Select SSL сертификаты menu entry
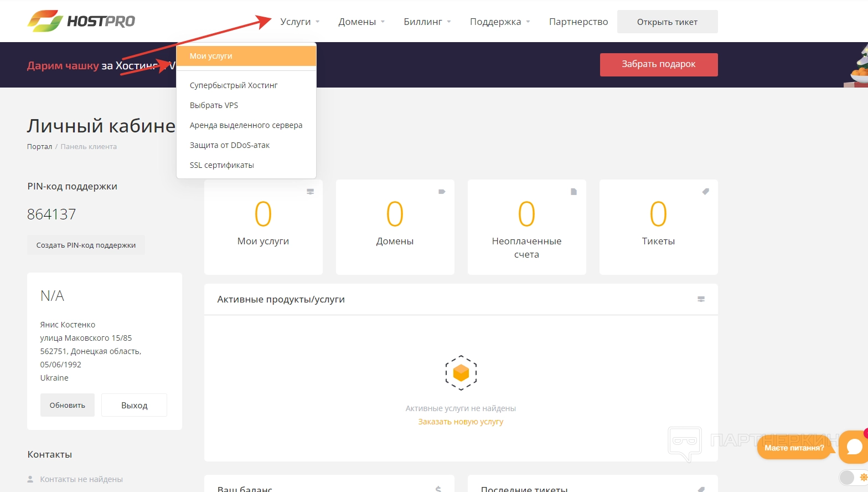 point(246,165)
